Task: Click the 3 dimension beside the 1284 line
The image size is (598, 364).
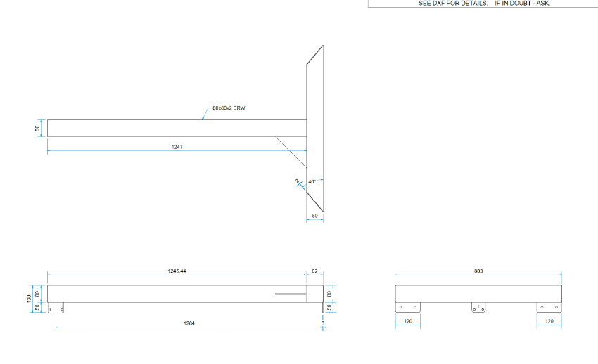Action: pyautogui.click(x=322, y=323)
